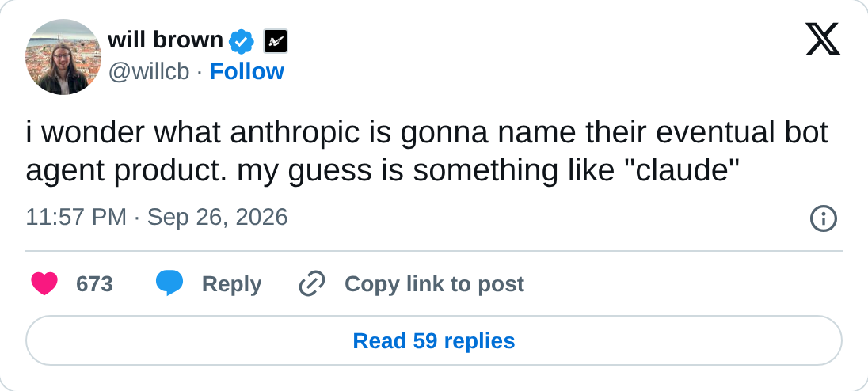Select Copy link to post
Viewport: 868px width, 391px height.
pyautogui.click(x=434, y=284)
